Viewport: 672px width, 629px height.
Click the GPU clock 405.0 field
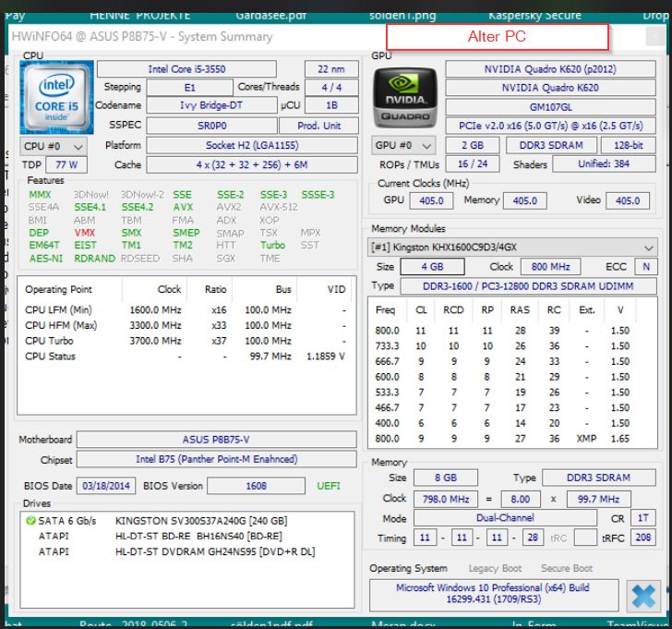tap(431, 200)
